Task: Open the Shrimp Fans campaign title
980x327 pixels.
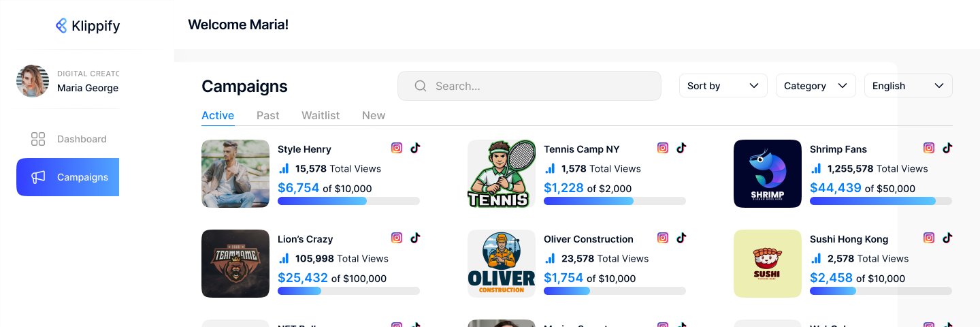Action: 838,149
